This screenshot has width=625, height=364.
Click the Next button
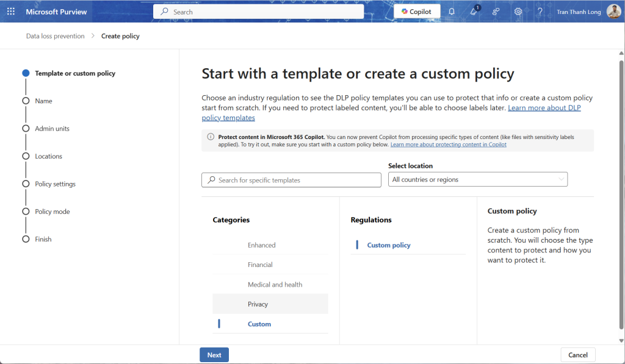[x=214, y=355]
